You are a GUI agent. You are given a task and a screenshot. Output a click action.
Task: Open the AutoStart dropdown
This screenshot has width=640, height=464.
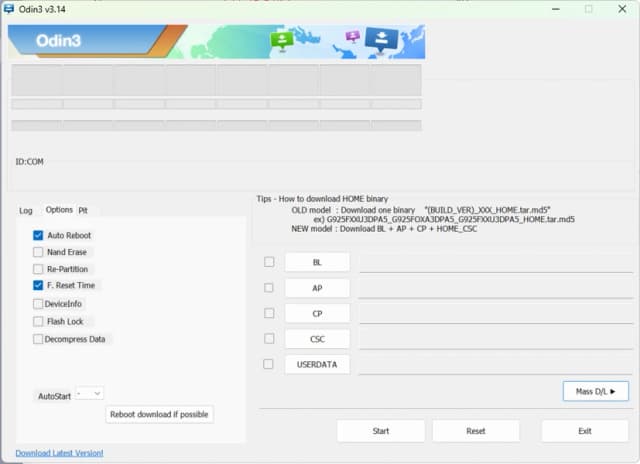click(x=90, y=393)
